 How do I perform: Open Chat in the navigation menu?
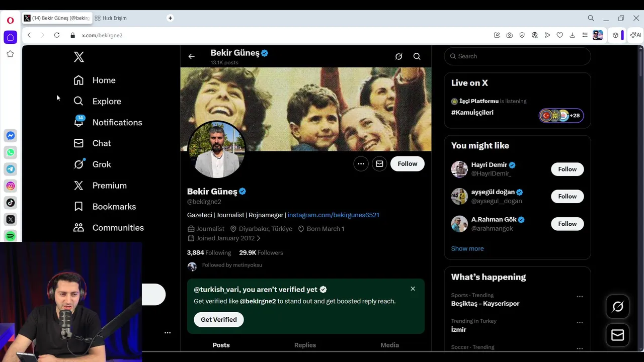click(x=92, y=144)
